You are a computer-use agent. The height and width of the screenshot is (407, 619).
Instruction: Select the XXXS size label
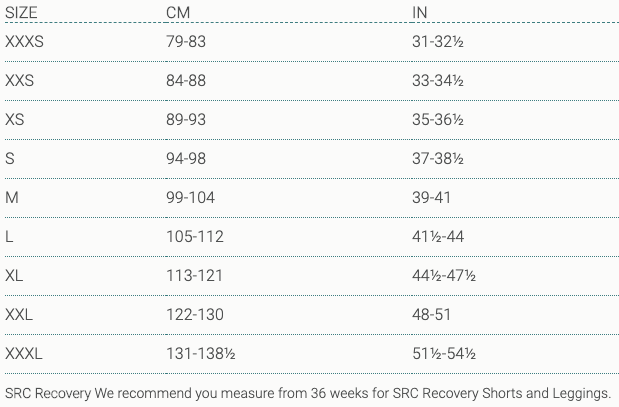tap(25, 42)
